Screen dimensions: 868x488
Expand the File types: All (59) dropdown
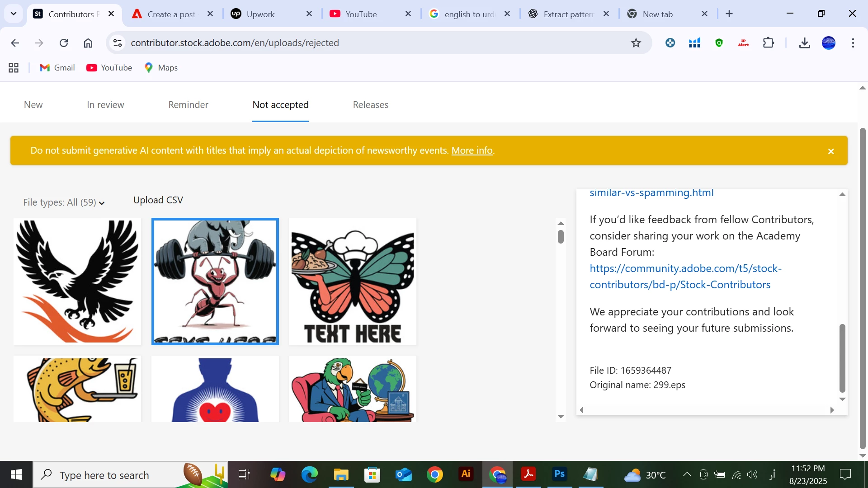click(64, 202)
